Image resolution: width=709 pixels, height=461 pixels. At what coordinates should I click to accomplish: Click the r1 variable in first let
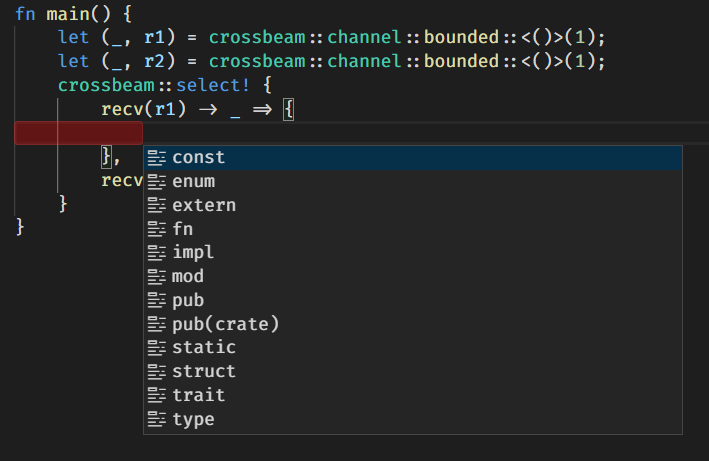[155, 38]
